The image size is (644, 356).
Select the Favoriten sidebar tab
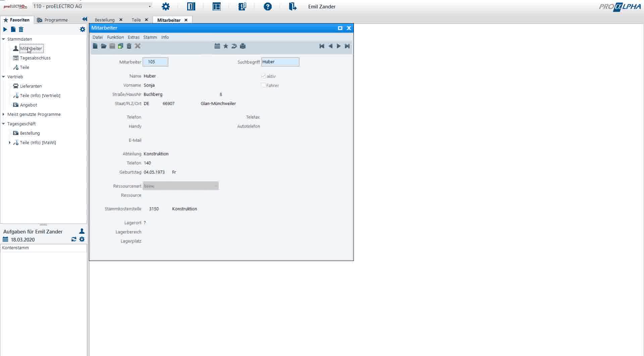pyautogui.click(x=17, y=20)
